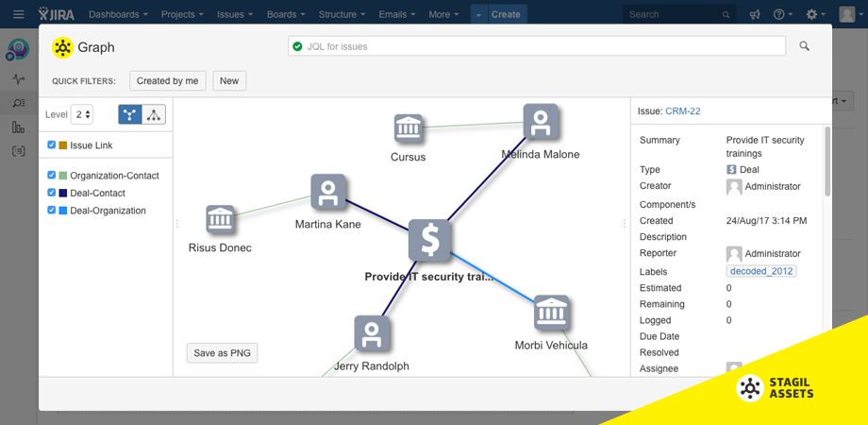Open the Projects dropdown menu

183,14
